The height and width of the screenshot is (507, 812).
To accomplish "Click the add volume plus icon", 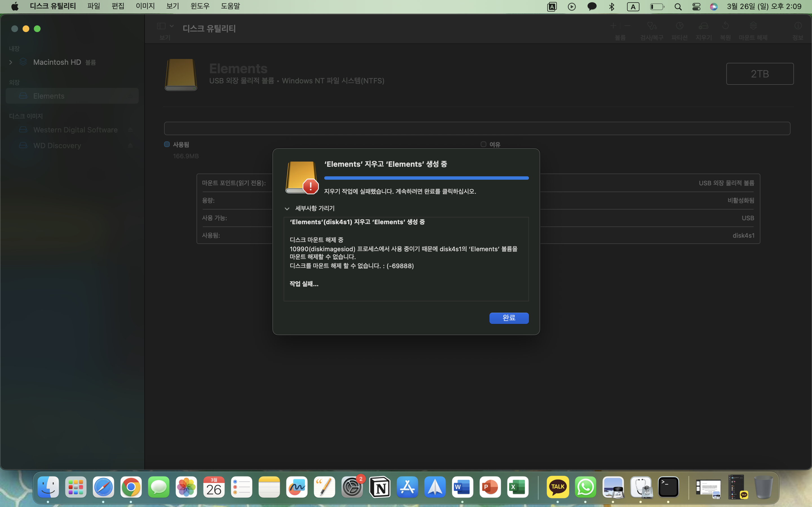I will (x=613, y=26).
